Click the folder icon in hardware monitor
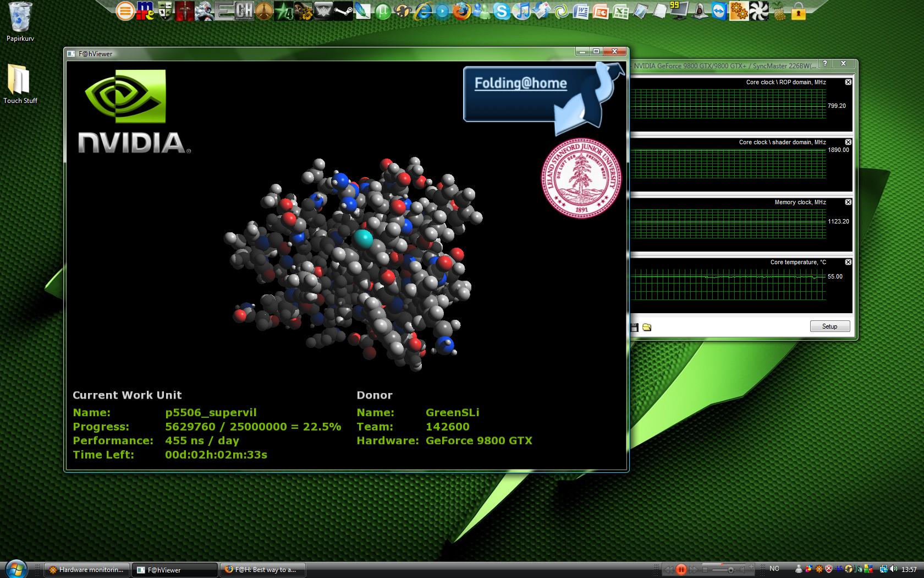This screenshot has height=578, width=924. 647,328
